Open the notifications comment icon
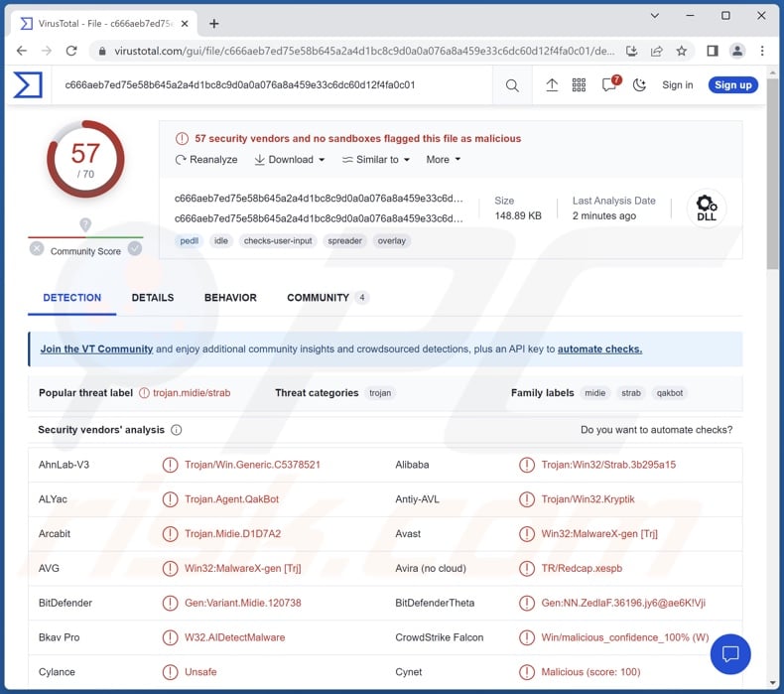This screenshot has width=784, height=694. [610, 84]
